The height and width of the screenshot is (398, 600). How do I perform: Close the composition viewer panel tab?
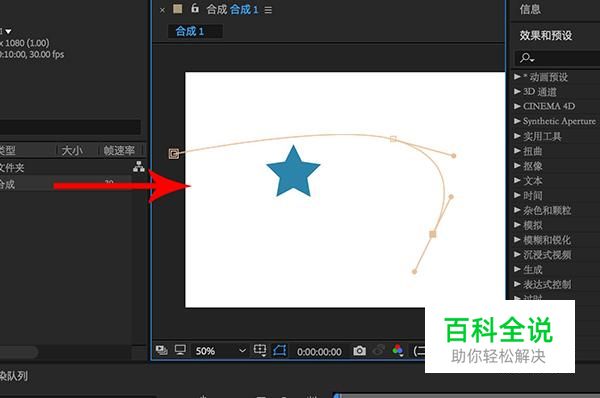tap(162, 10)
